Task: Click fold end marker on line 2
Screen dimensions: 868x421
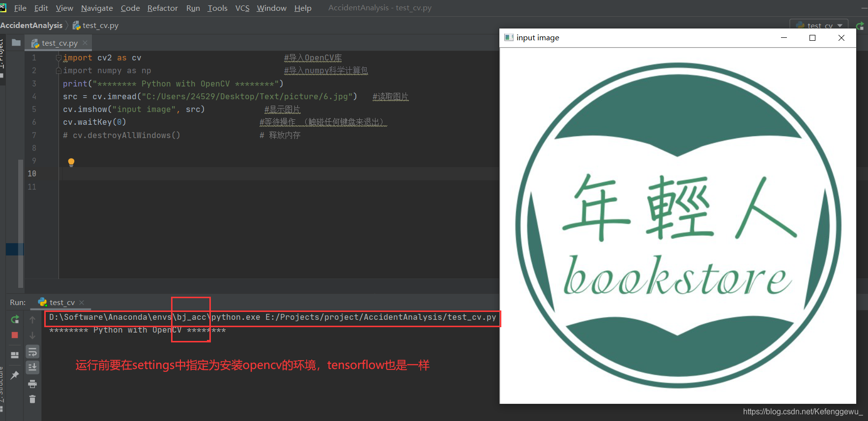Action: [58, 71]
